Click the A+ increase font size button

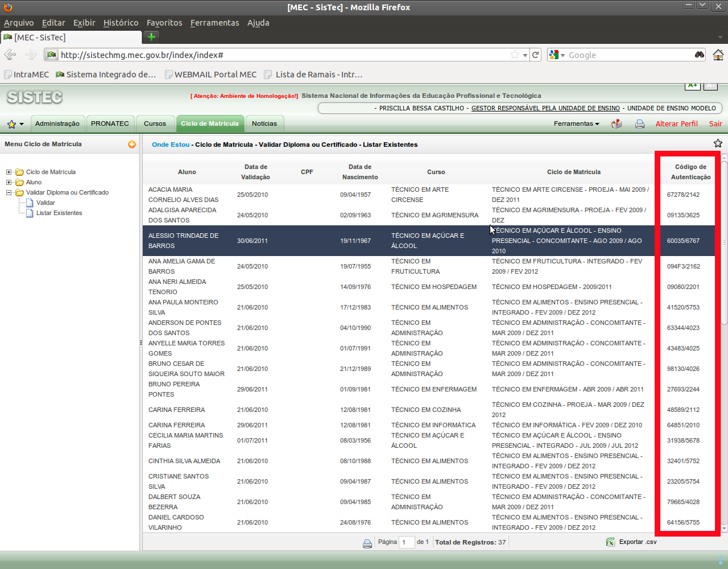point(692,85)
